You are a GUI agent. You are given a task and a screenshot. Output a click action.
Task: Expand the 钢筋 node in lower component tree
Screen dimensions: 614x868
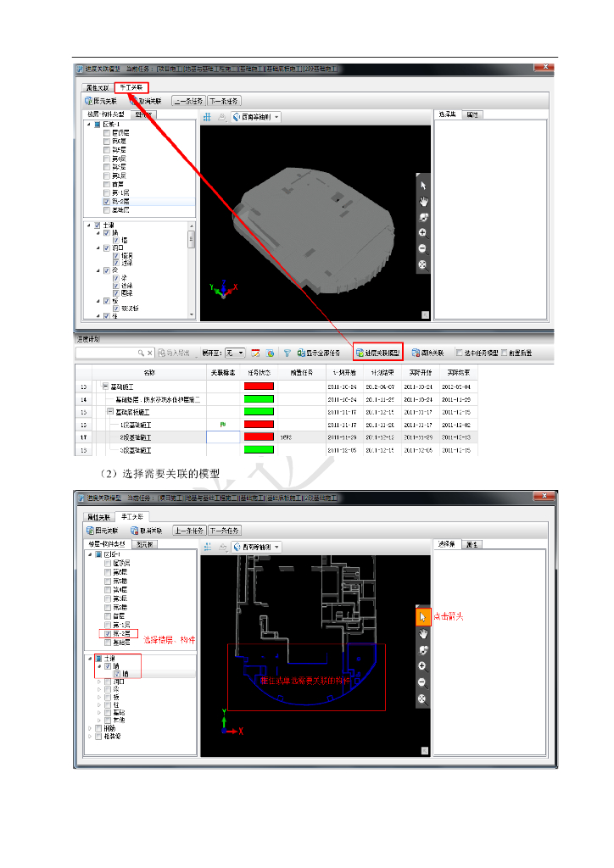[x=89, y=728]
